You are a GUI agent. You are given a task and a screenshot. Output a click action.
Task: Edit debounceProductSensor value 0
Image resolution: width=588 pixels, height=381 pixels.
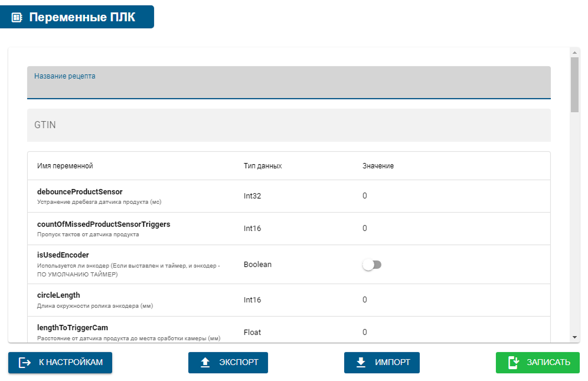pyautogui.click(x=364, y=196)
